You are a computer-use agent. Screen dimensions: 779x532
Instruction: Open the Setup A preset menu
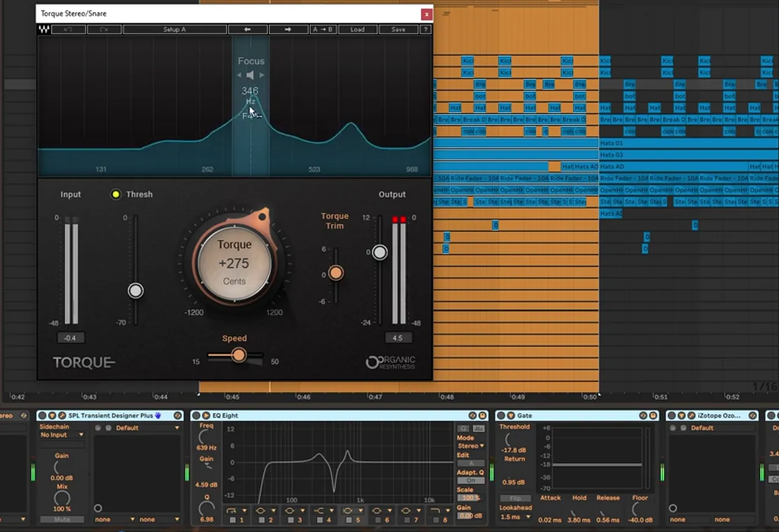[x=175, y=29]
